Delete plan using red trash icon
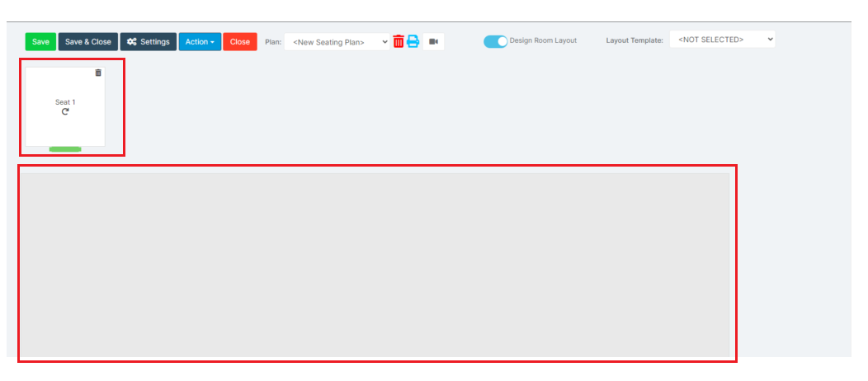Image resolution: width=868 pixels, height=381 pixels. point(399,41)
